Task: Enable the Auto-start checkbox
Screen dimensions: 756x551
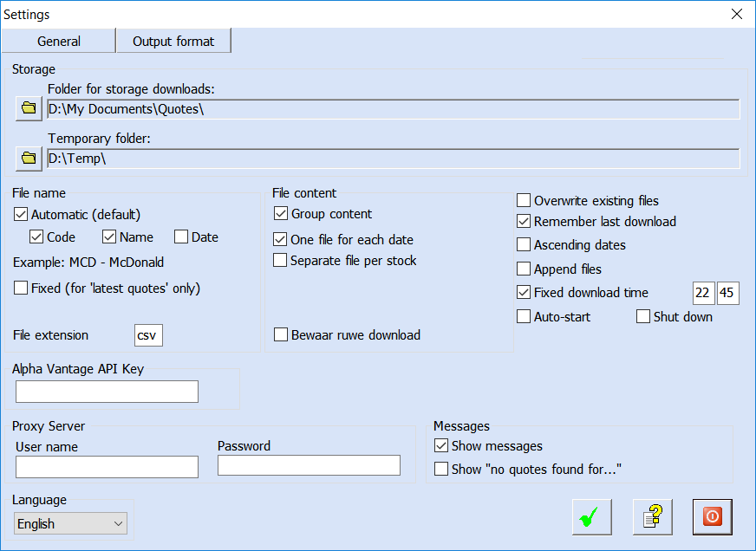Action: (524, 317)
